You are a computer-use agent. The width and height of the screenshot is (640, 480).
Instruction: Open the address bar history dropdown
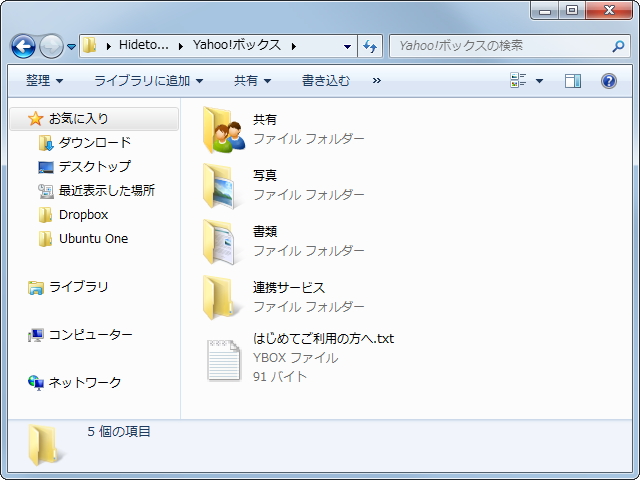point(347,47)
